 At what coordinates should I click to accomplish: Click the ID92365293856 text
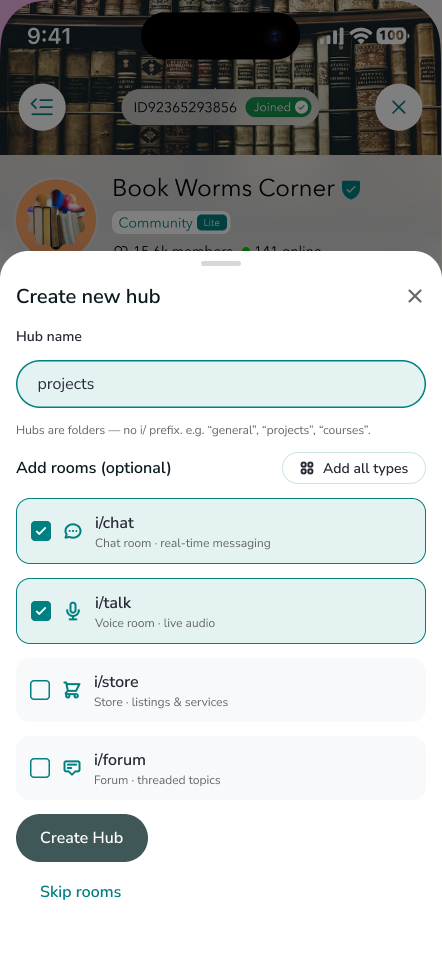point(185,108)
